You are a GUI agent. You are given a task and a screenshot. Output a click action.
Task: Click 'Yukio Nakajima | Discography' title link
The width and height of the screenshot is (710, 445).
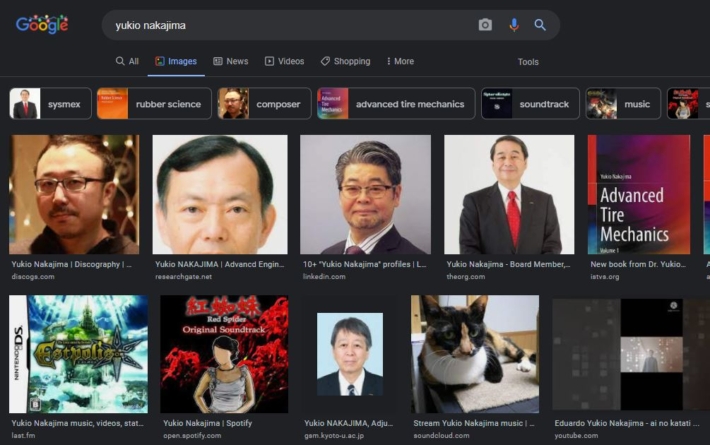tap(72, 264)
